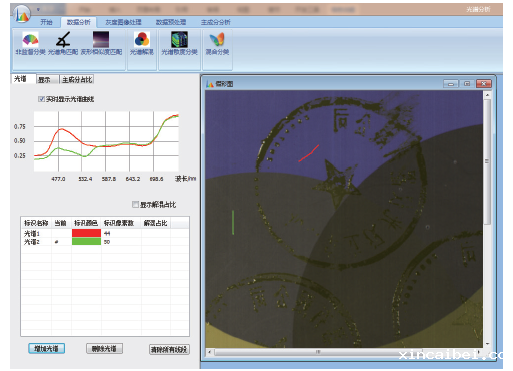Run the 光谱散度分类 cube icon
The width and height of the screenshot is (513, 371).
(179, 39)
